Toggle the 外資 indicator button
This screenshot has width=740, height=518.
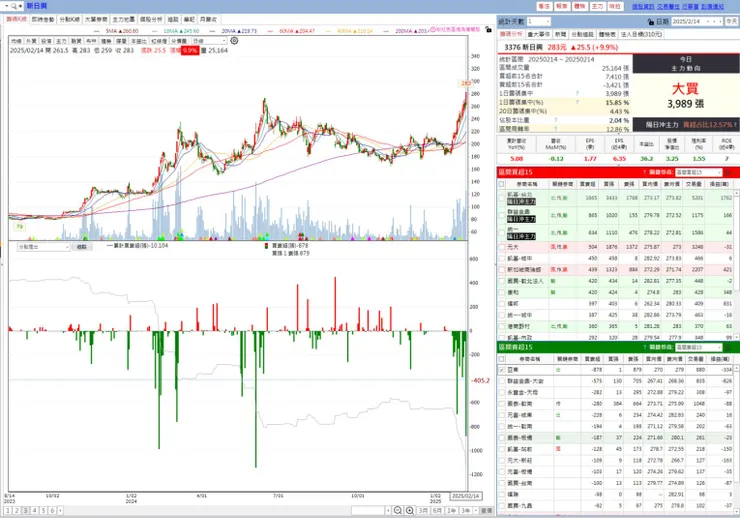[x=31, y=41]
